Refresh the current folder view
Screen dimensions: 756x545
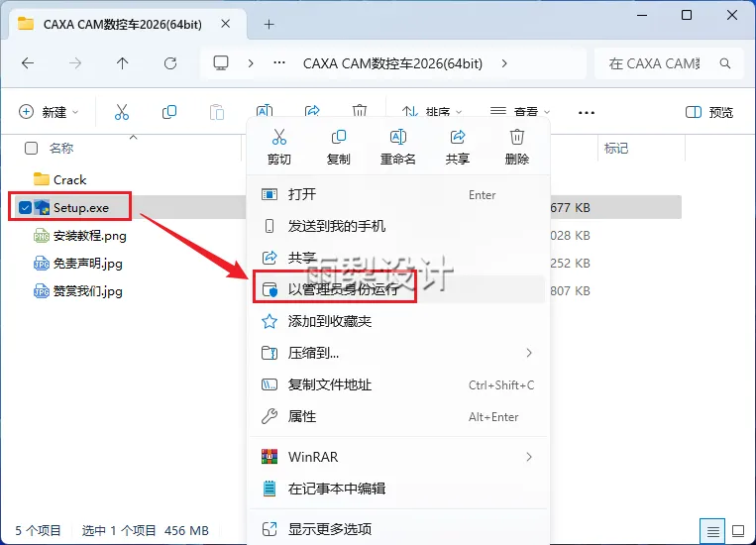coord(170,63)
